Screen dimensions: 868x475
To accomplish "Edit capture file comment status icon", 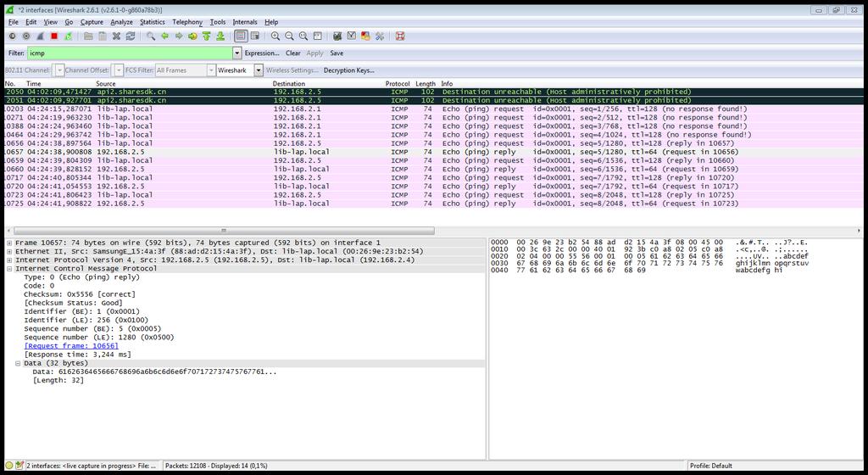I will [x=20, y=466].
